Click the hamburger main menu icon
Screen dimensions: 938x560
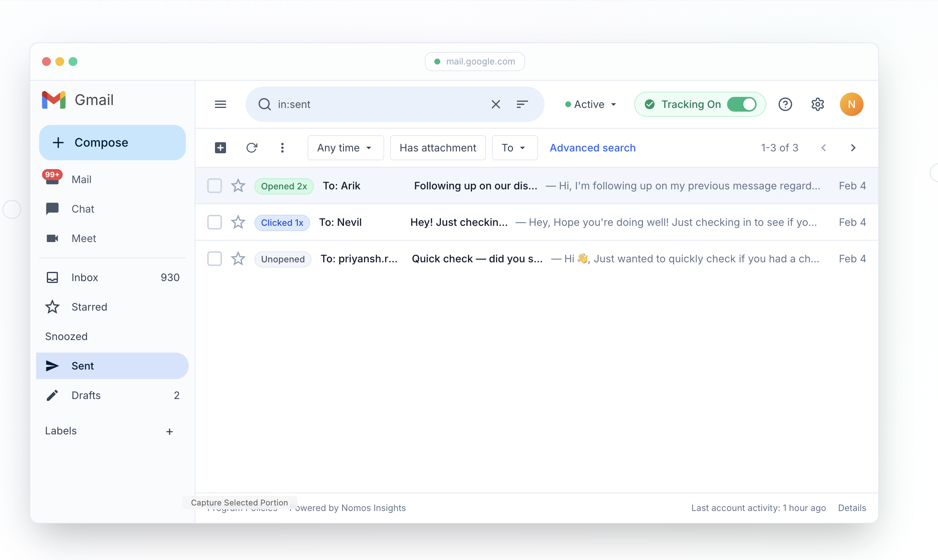pos(220,104)
